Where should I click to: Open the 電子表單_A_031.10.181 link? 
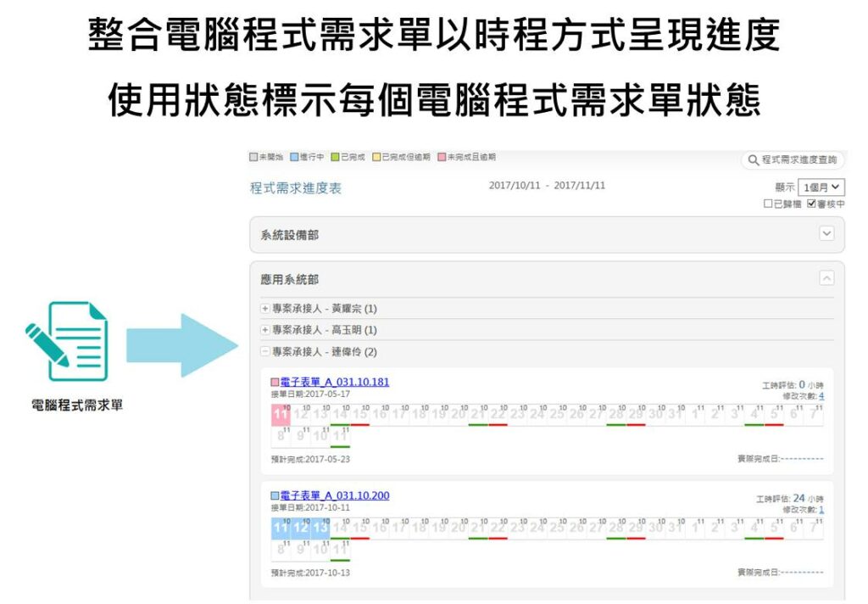tap(335, 383)
